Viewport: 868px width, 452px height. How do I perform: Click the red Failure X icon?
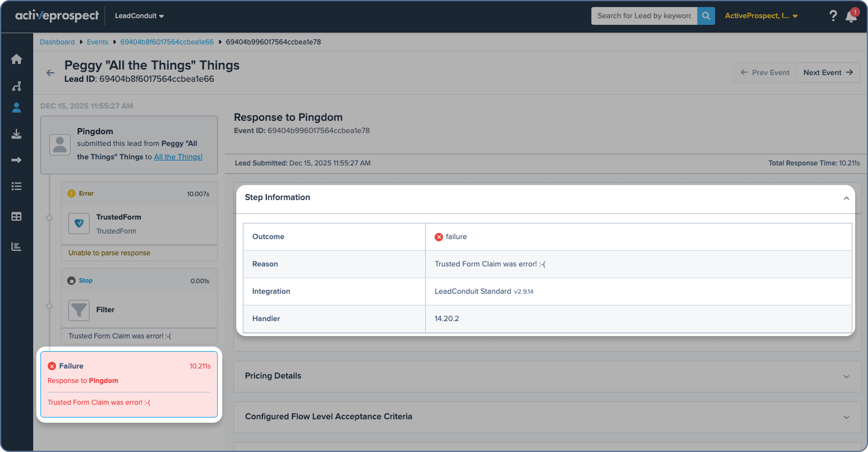[51, 366]
